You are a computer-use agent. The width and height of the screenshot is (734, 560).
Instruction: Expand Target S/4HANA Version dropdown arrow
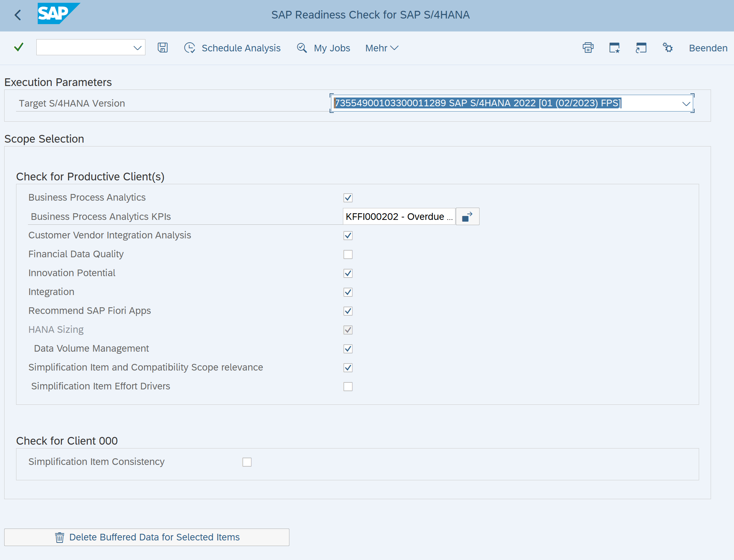click(686, 103)
